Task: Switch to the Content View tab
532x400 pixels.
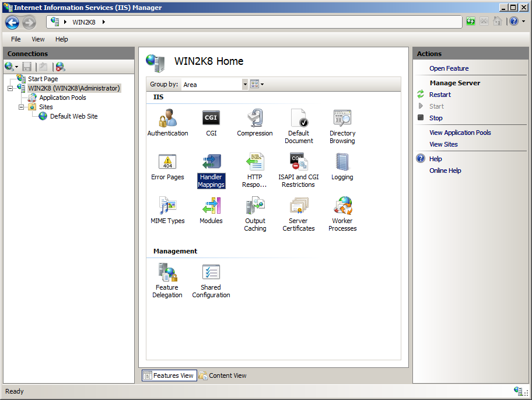Action: coord(223,375)
